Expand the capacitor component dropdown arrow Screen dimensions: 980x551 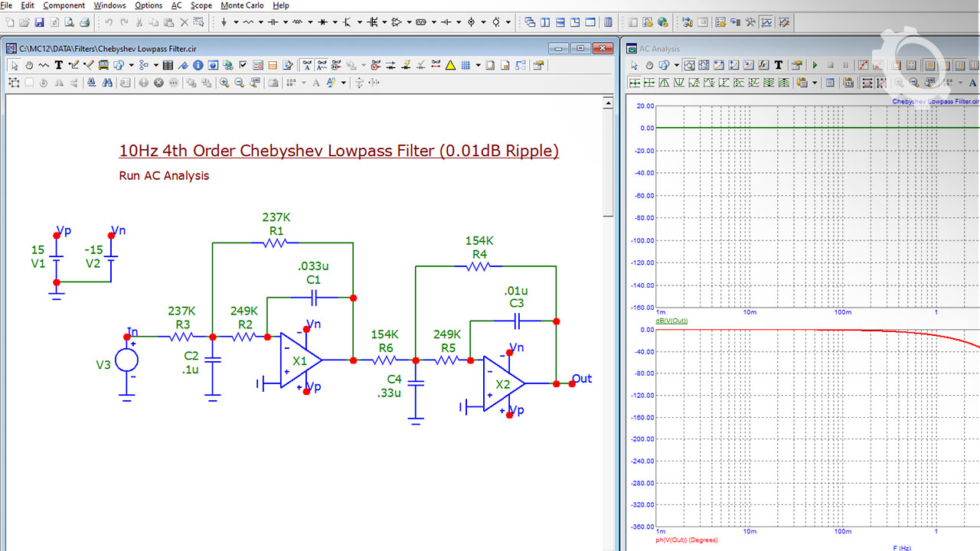[285, 22]
